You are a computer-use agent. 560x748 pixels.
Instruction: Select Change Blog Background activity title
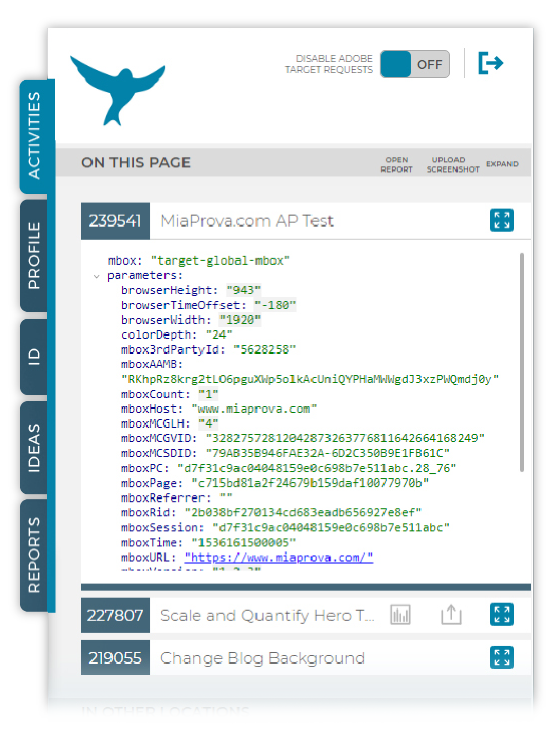click(x=262, y=658)
